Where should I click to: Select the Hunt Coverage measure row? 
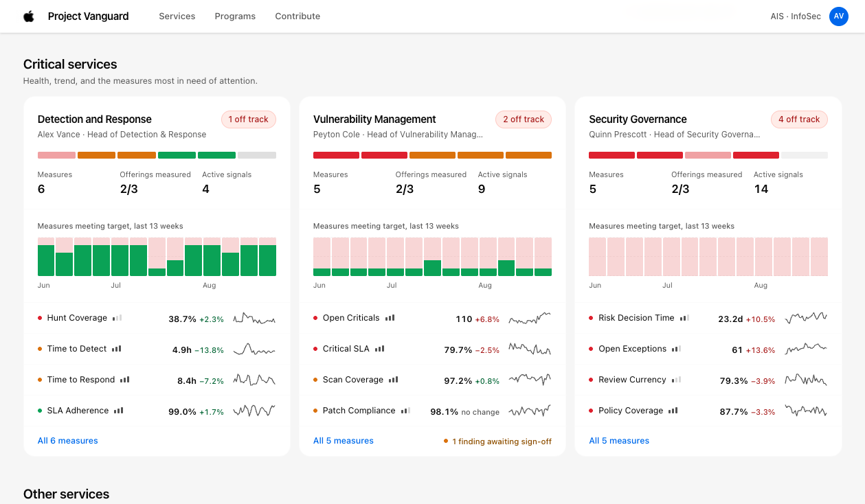coord(157,319)
